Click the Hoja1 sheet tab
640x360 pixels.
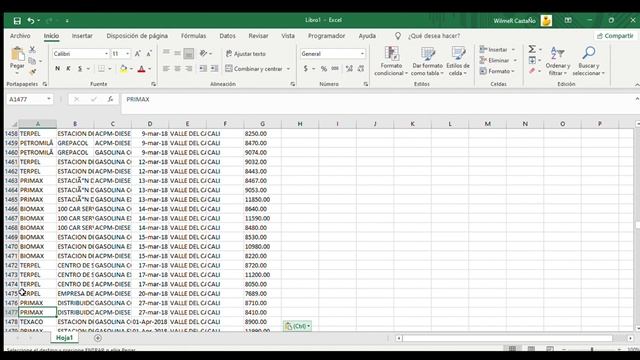pyautogui.click(x=64, y=338)
